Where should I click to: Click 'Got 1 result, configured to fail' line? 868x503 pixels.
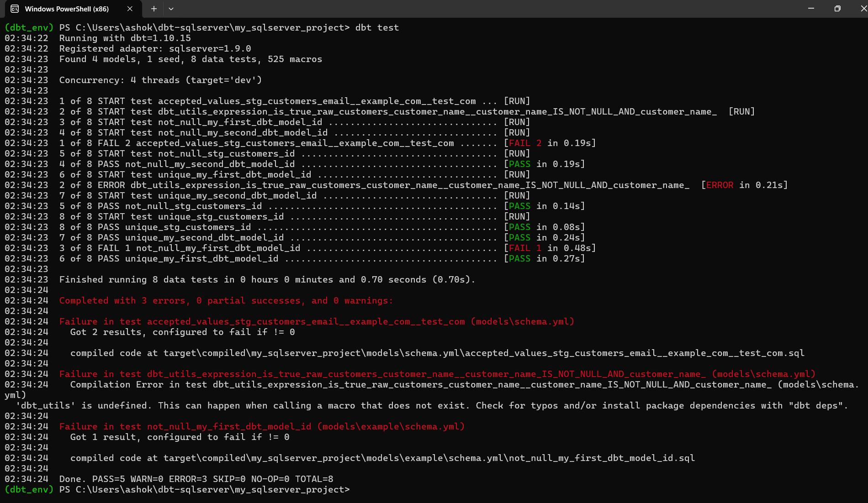click(180, 437)
